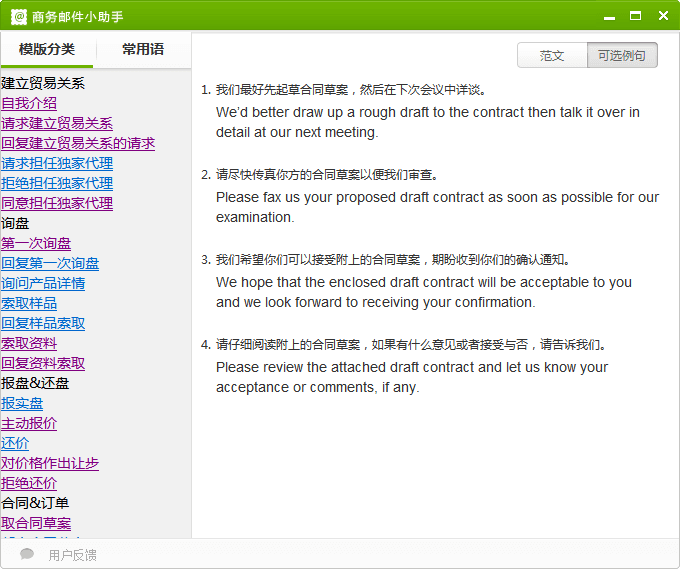Open the 自我介绍 template

tap(29, 103)
